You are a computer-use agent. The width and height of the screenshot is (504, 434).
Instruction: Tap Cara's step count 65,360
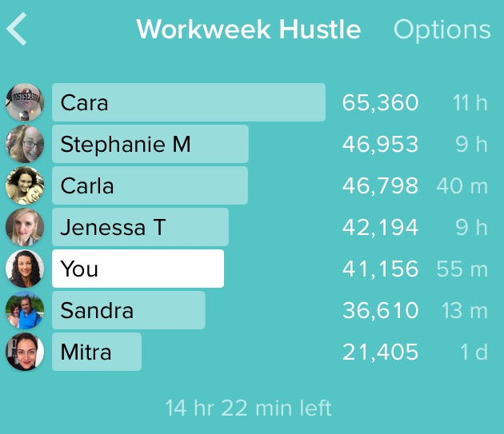(380, 103)
